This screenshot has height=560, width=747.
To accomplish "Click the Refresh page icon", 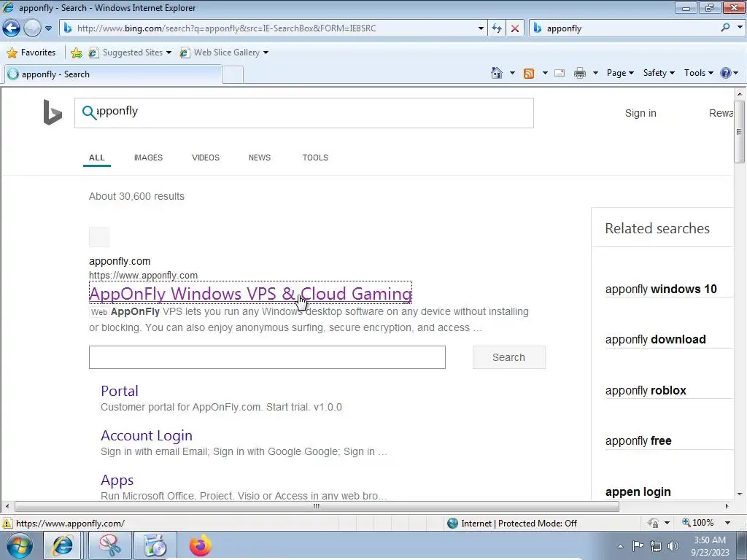I will tap(497, 28).
